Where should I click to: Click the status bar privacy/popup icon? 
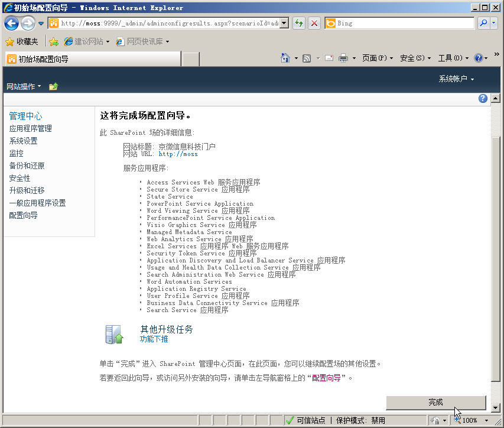pos(435,420)
